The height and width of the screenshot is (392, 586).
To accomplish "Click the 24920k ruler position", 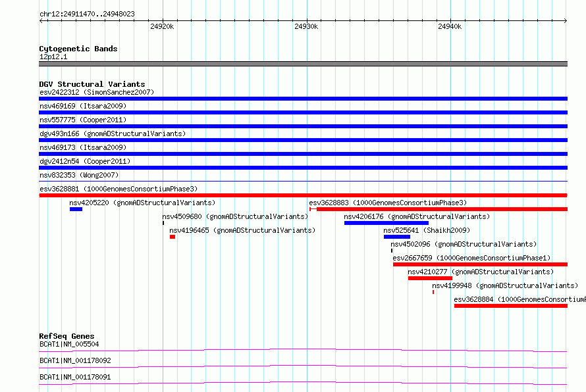I will pos(162,26).
